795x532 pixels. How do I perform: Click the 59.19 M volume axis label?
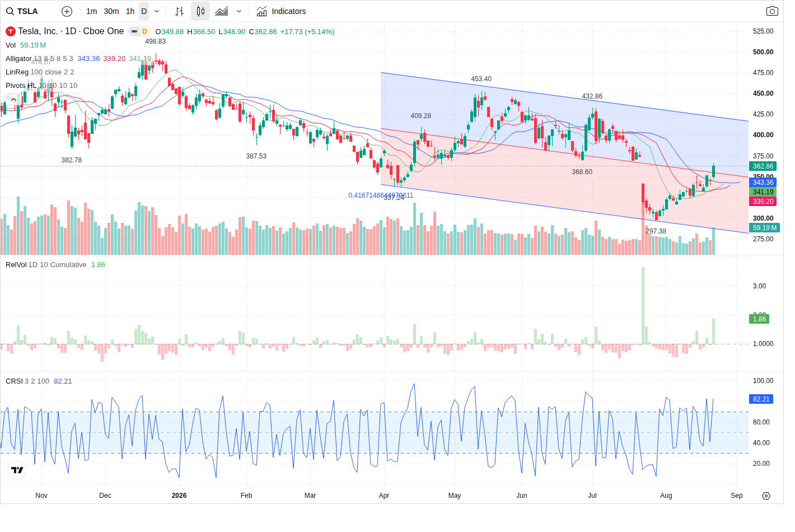coord(765,228)
